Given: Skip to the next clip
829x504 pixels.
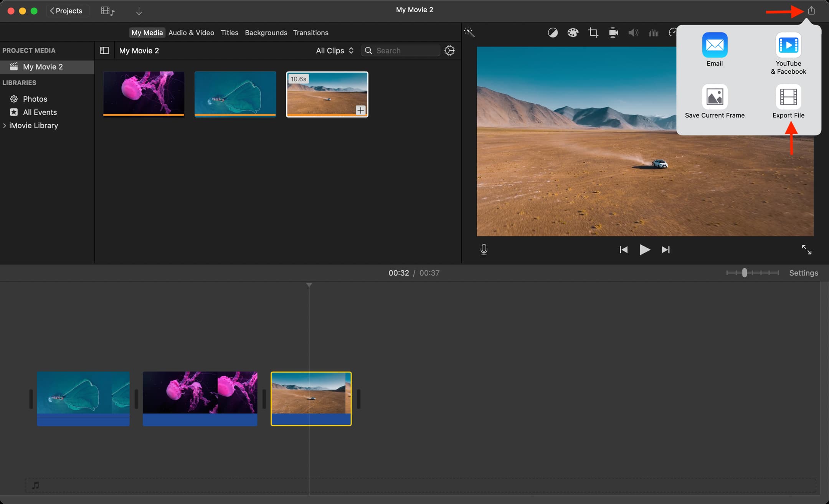Looking at the screenshot, I should pos(666,250).
